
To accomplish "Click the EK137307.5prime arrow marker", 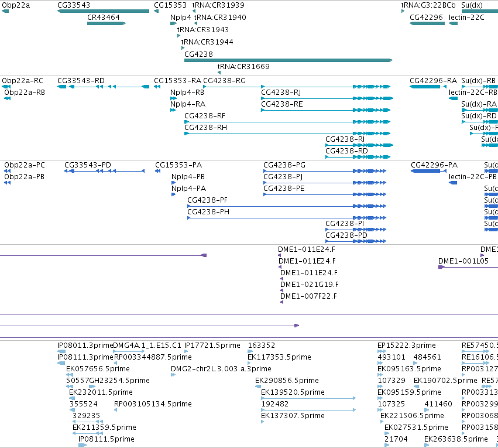I will click(263, 422).
